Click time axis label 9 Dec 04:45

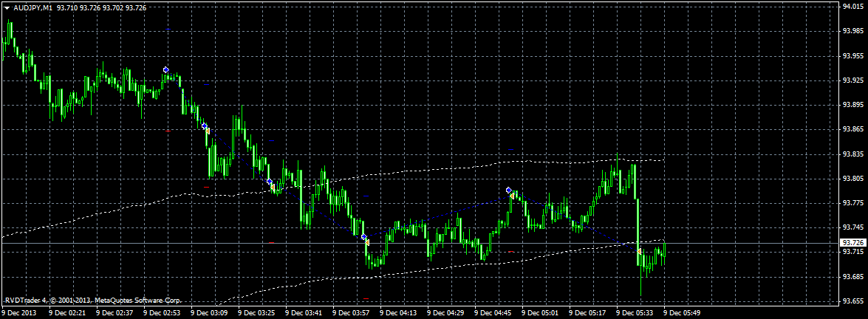pos(493,313)
